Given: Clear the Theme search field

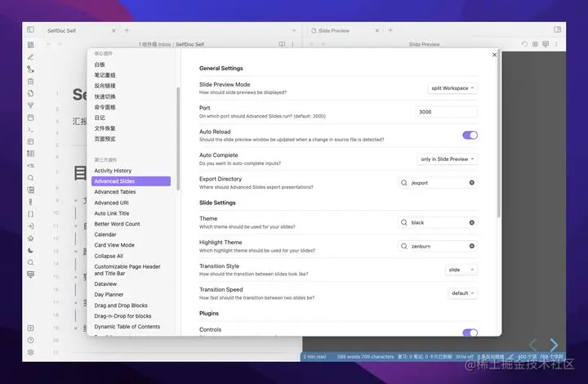Looking at the screenshot, I should click(x=472, y=222).
